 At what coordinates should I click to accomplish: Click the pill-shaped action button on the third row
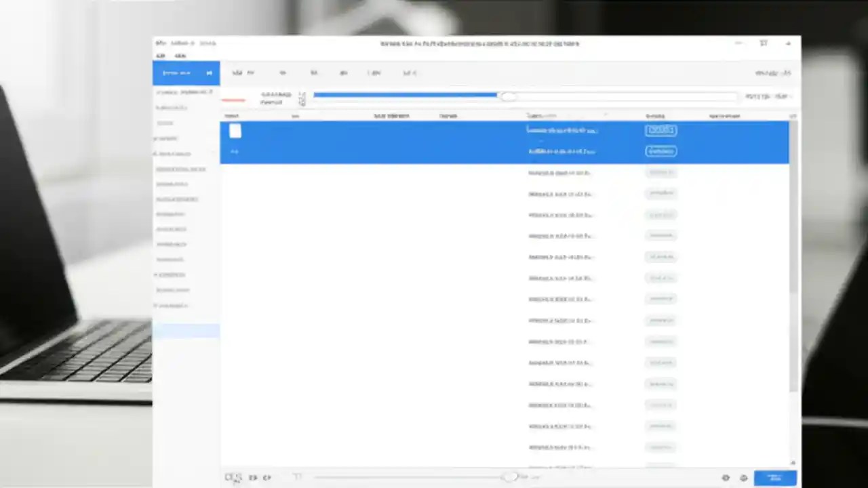click(660, 172)
